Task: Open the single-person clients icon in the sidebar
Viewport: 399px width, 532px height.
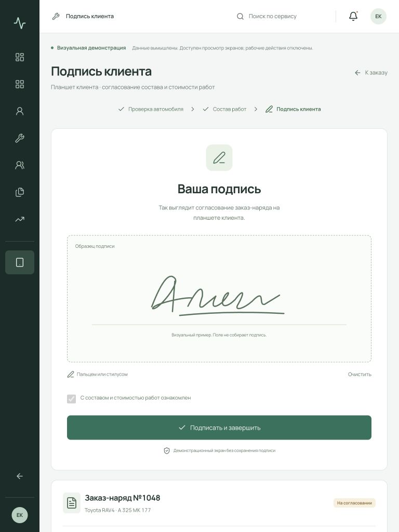Action: click(x=20, y=111)
